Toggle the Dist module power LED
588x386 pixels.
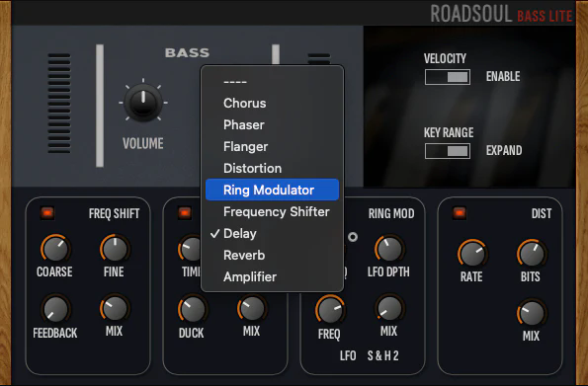[x=460, y=213]
